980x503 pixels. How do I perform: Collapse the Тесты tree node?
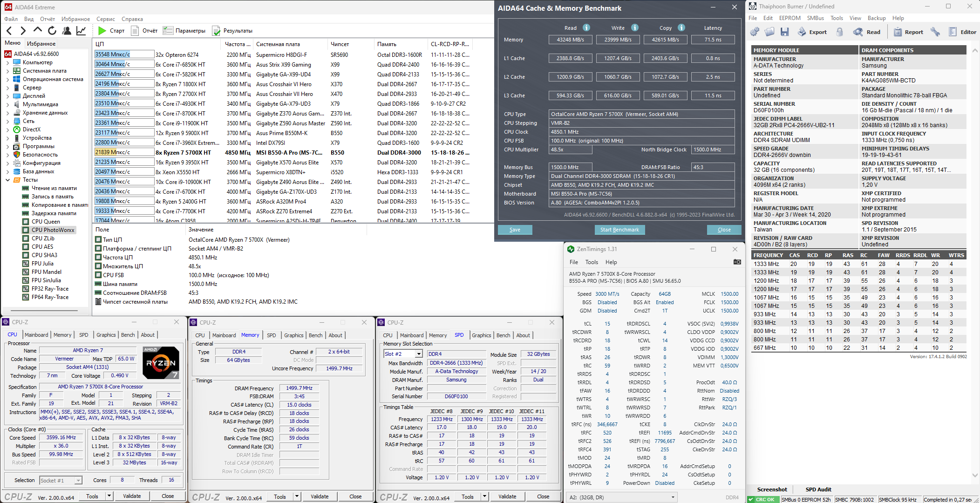(x=7, y=180)
